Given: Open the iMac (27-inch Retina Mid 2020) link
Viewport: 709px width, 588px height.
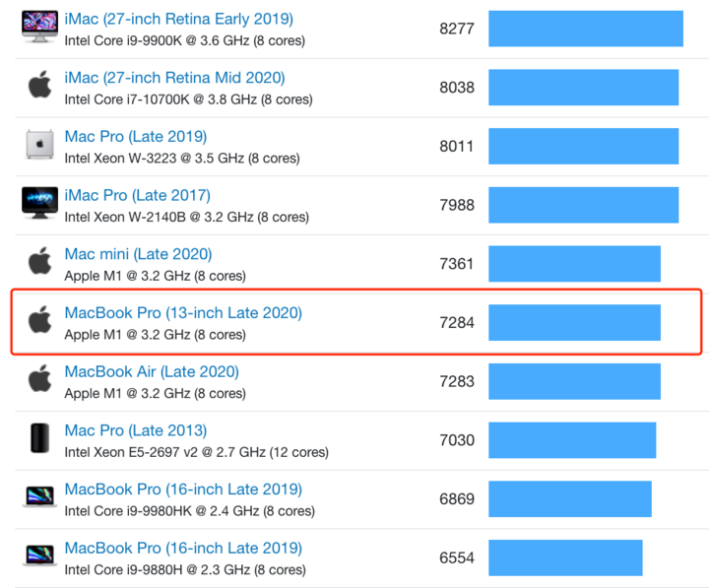Looking at the screenshot, I should 174,78.
